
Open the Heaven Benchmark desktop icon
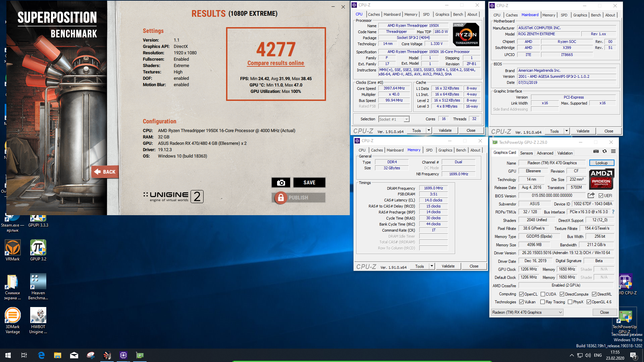click(x=38, y=287)
